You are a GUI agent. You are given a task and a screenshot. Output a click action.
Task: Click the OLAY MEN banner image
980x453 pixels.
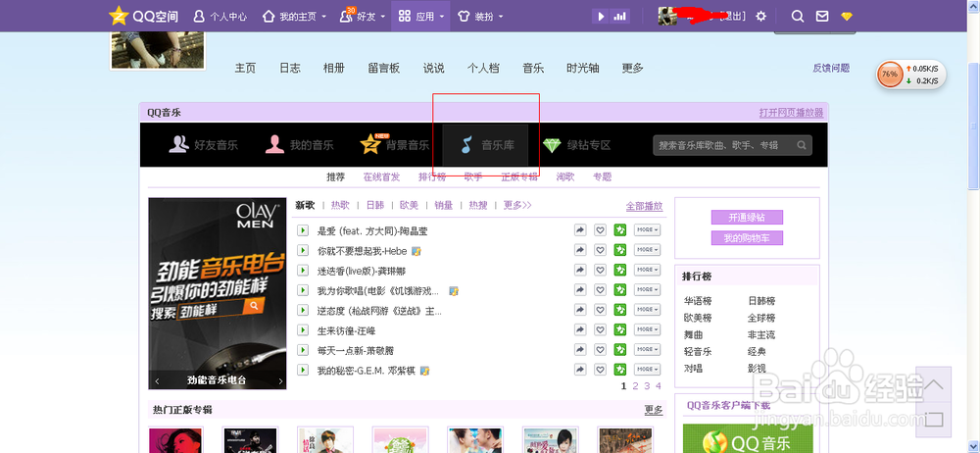click(x=218, y=293)
